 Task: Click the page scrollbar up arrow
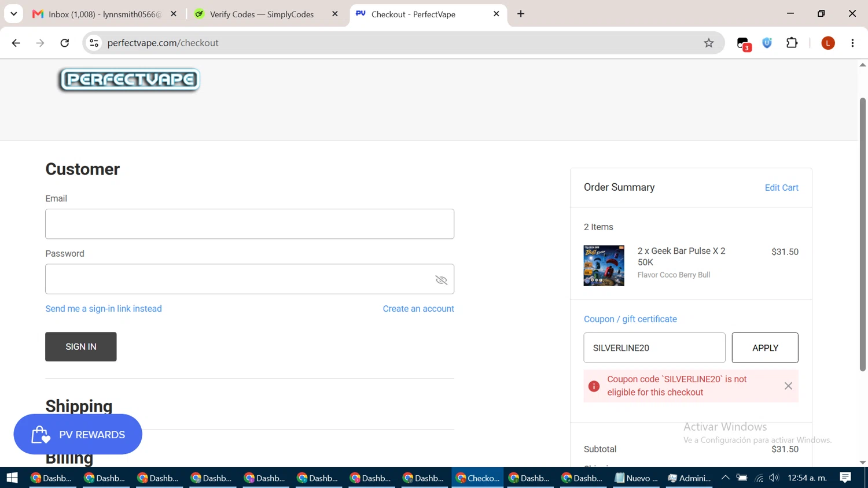[x=863, y=64]
